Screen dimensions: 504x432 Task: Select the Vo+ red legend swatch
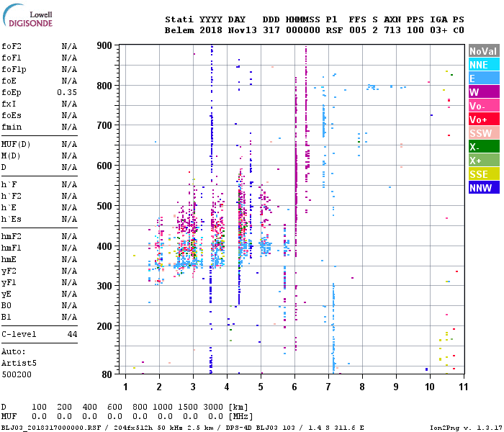tap(484, 120)
